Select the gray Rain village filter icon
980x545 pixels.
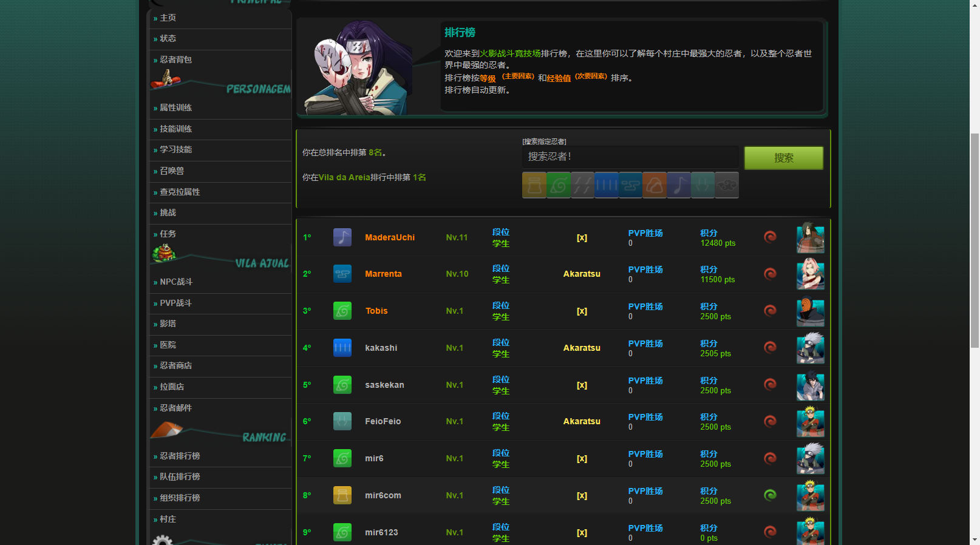(x=582, y=185)
